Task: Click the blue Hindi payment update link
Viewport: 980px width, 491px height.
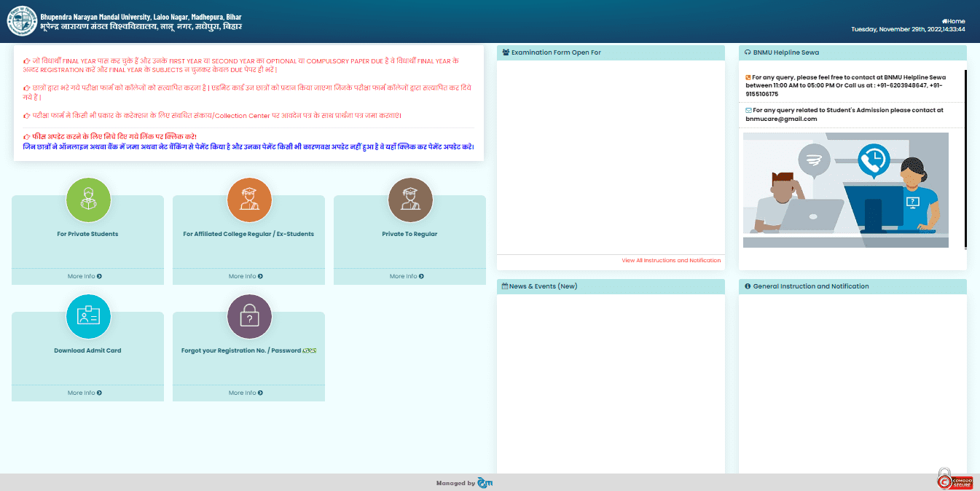Action: coord(248,146)
